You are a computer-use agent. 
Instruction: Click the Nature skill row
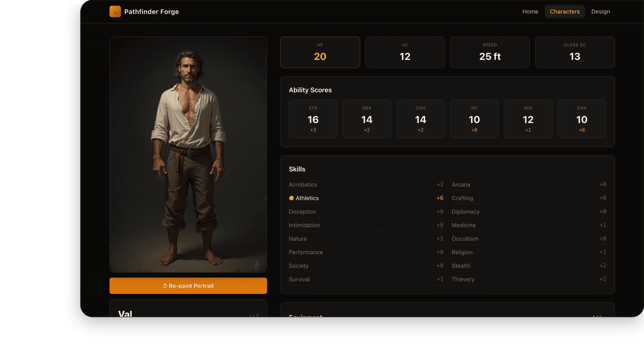point(366,239)
